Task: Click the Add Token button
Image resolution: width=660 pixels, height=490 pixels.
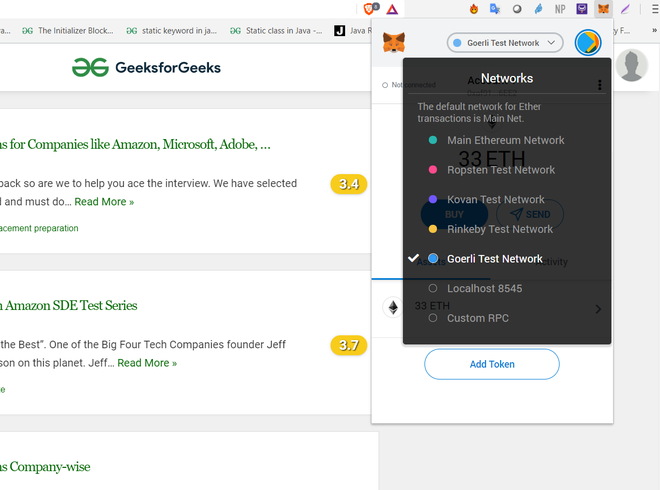Action: point(492,364)
